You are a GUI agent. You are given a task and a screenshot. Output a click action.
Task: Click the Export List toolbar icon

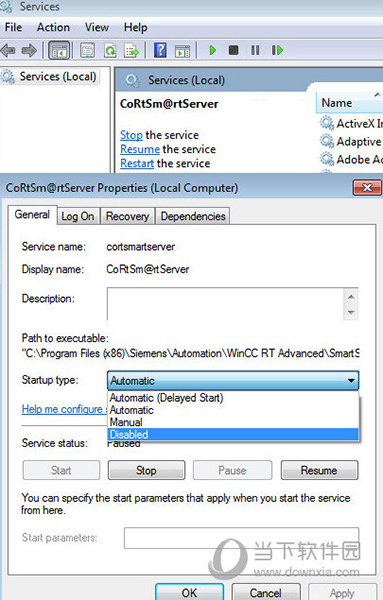(x=131, y=50)
